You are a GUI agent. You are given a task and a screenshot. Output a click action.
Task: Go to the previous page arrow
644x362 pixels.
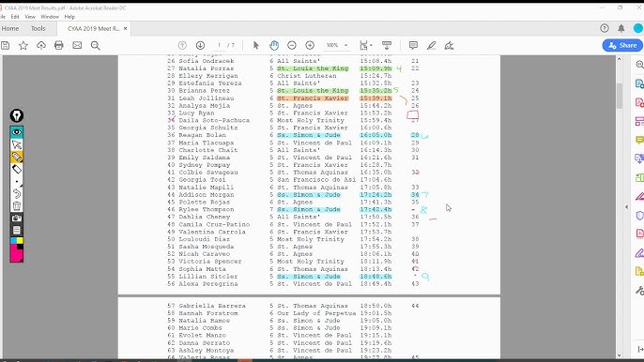[x=182, y=46]
